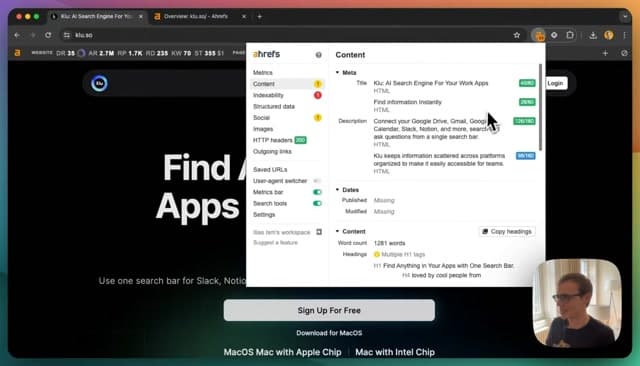Open the Chrome profile avatar
Image resolution: width=640 pixels, height=366 pixels.
pyautogui.click(x=609, y=35)
